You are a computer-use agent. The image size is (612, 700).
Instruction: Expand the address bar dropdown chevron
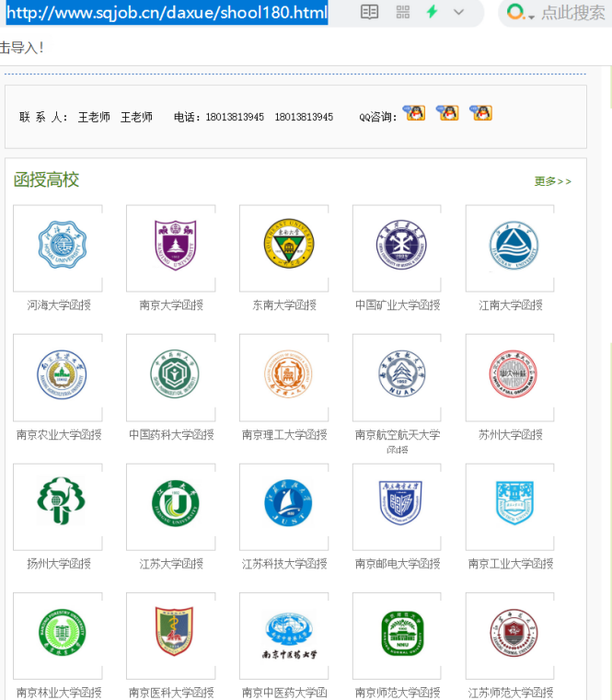[458, 12]
